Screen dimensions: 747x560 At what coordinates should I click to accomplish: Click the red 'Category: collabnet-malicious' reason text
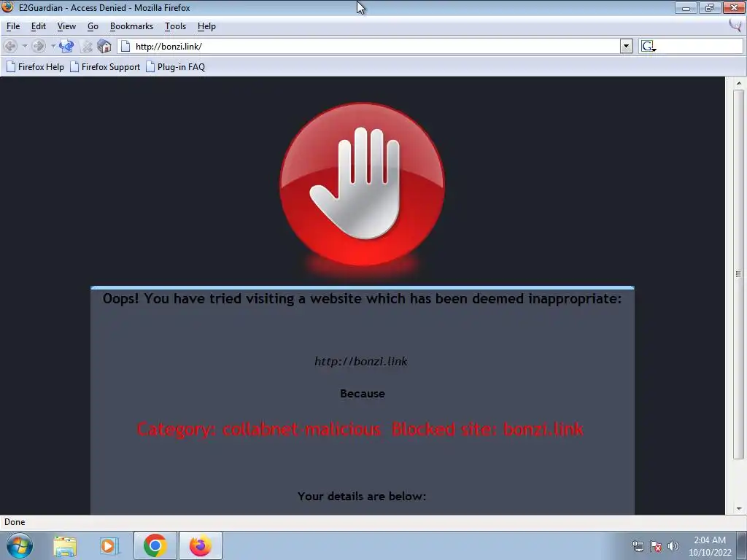[x=360, y=429]
